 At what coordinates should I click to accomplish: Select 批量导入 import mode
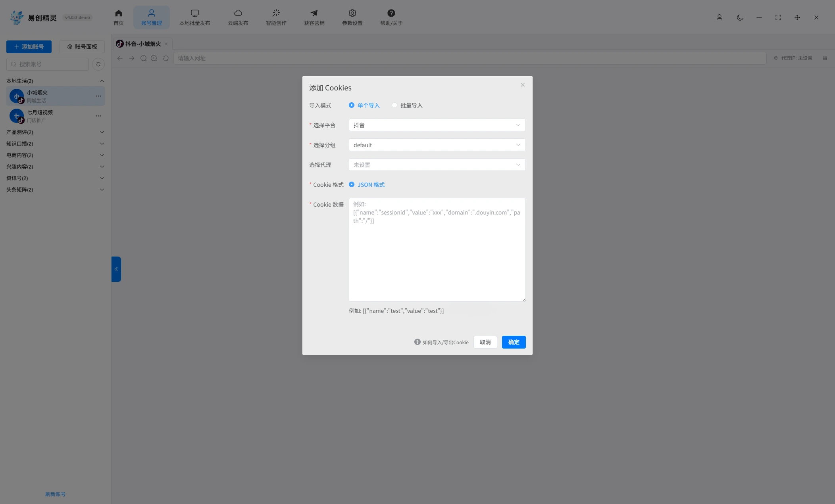[x=407, y=105]
